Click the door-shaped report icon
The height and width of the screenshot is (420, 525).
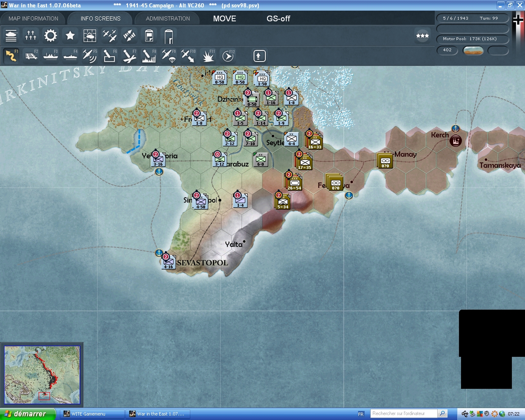tap(169, 36)
